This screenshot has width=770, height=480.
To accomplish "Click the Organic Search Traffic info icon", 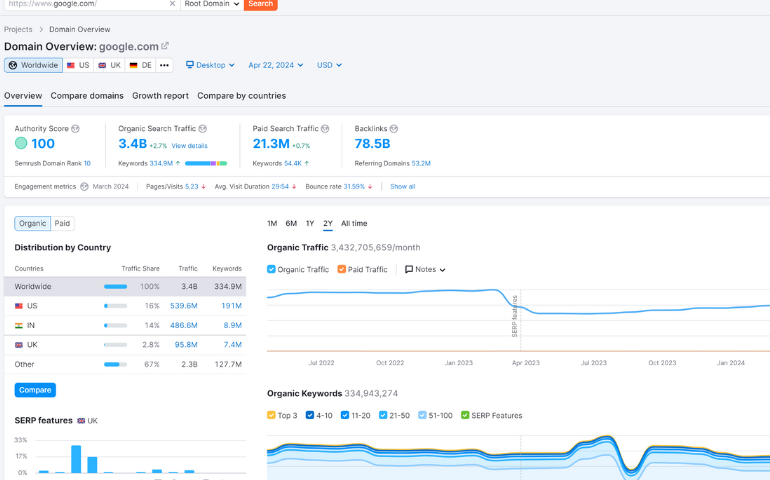I will (x=203, y=129).
